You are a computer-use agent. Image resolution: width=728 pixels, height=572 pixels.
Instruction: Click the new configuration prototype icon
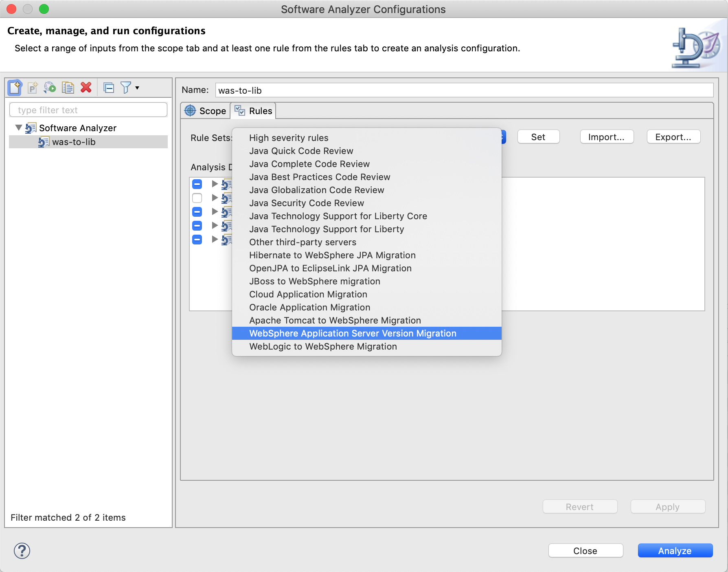pyautogui.click(x=33, y=88)
